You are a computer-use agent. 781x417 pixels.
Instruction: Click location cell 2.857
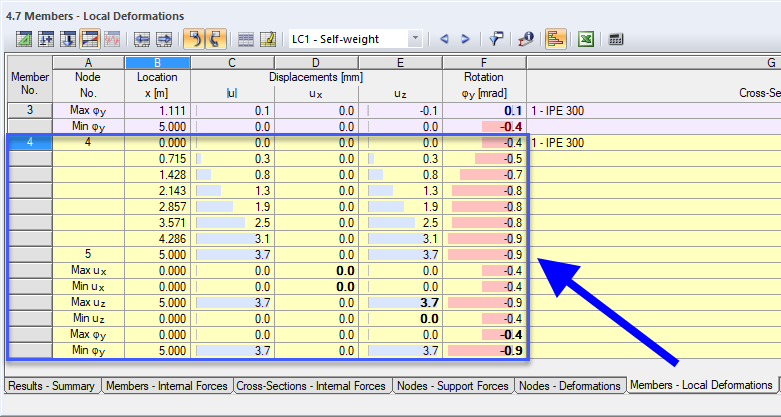tap(157, 206)
